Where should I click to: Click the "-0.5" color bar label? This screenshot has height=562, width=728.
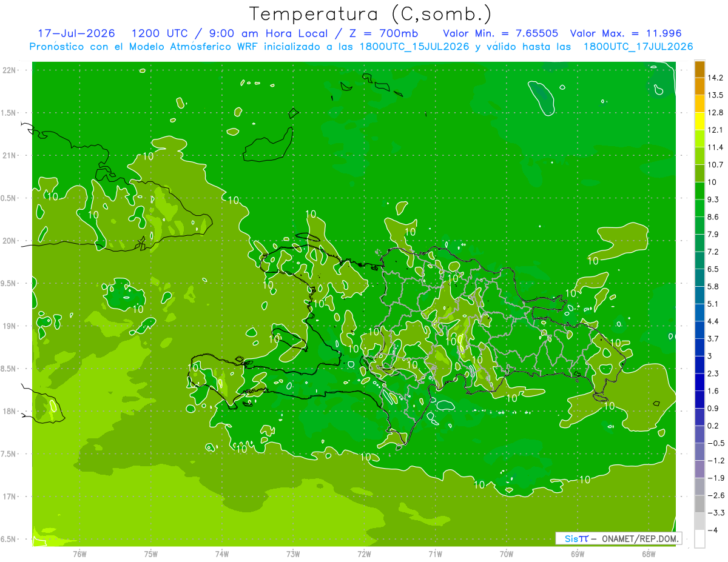tap(715, 443)
